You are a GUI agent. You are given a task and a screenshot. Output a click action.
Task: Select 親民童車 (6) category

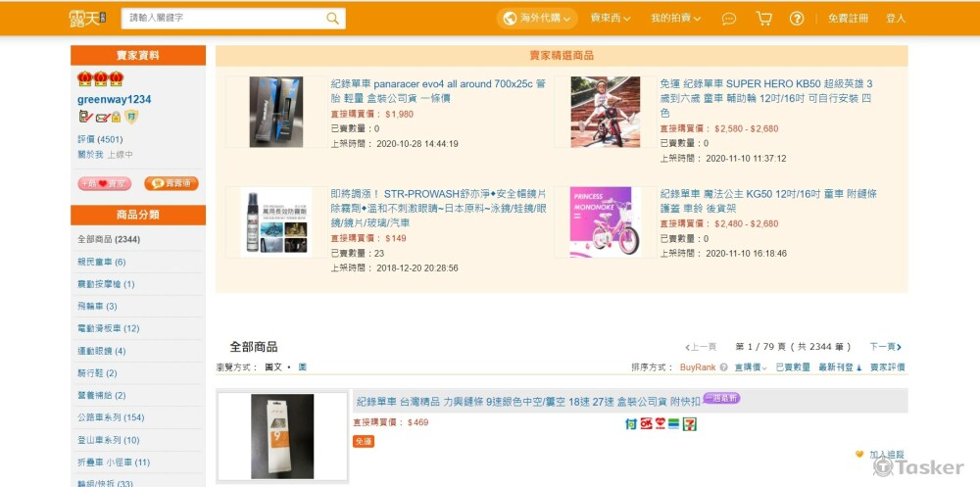click(101, 262)
